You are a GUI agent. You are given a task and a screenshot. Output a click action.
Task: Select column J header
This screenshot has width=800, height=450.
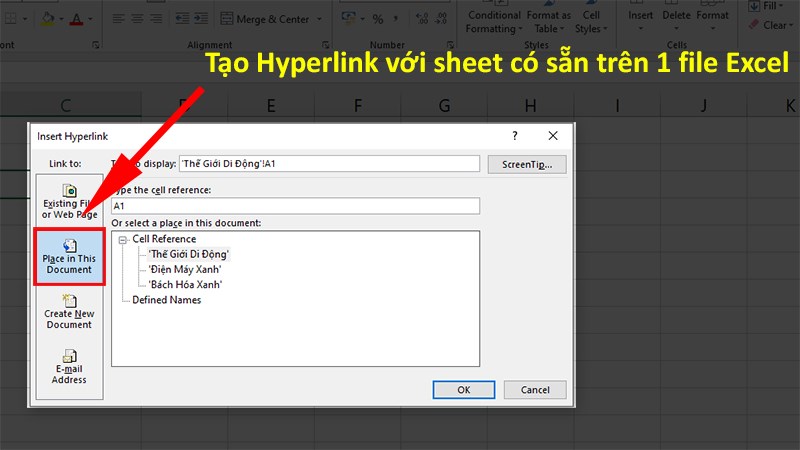[704, 106]
